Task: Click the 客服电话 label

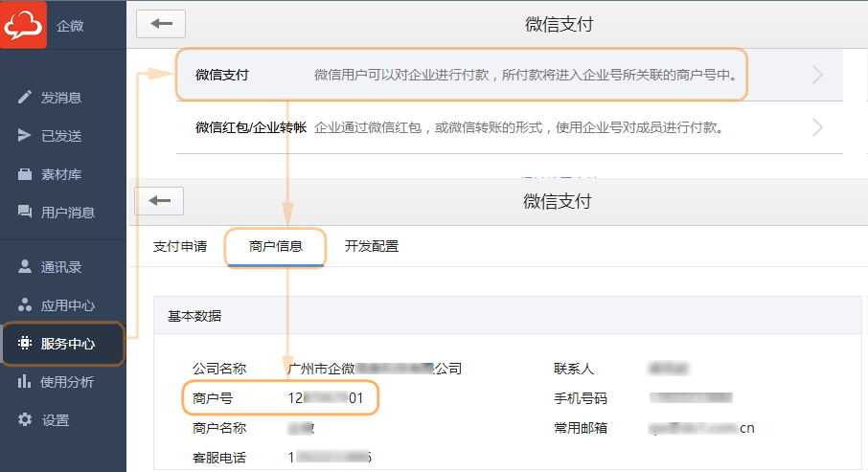Action: coord(219,458)
